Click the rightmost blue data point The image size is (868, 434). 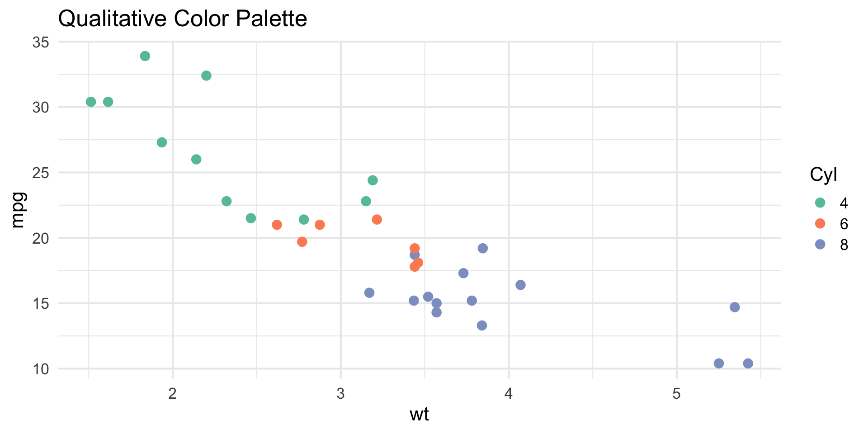coord(748,363)
